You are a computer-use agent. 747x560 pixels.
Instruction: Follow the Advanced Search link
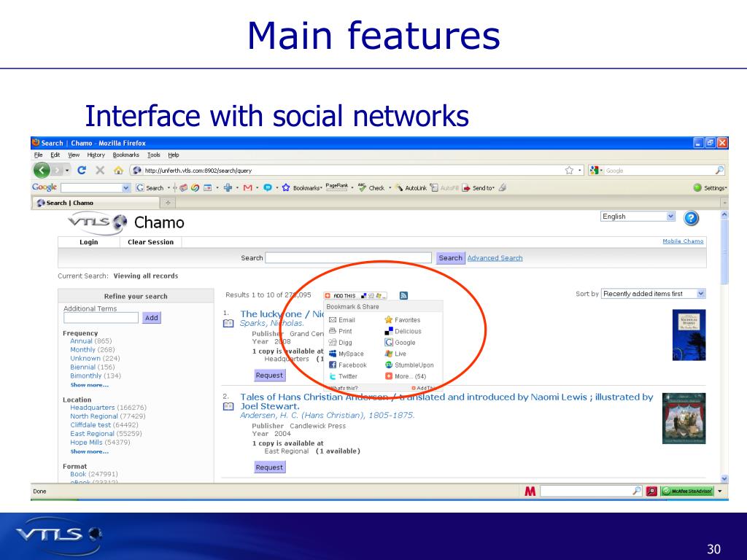pos(495,257)
